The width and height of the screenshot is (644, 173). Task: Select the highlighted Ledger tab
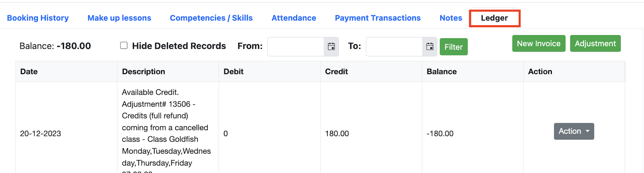[x=494, y=18]
